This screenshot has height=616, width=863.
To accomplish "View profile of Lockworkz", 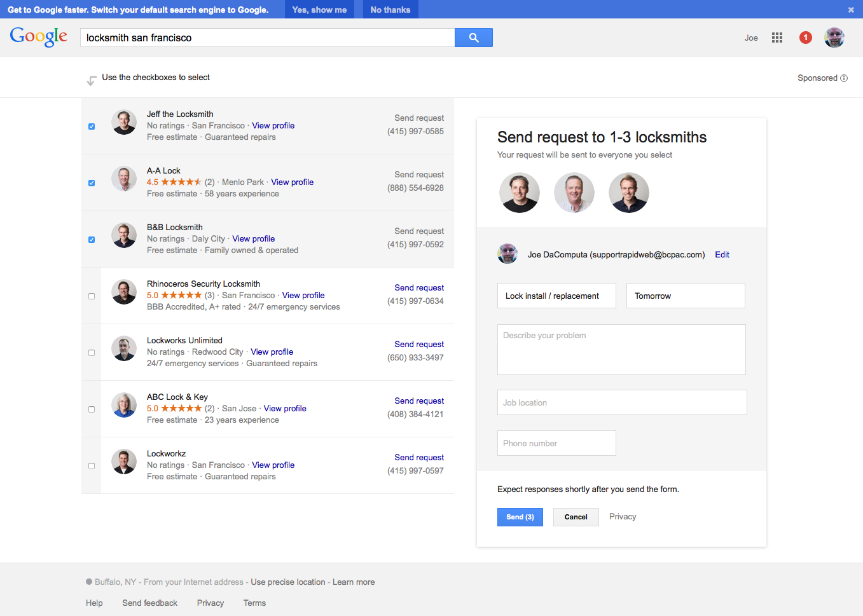I will click(273, 465).
